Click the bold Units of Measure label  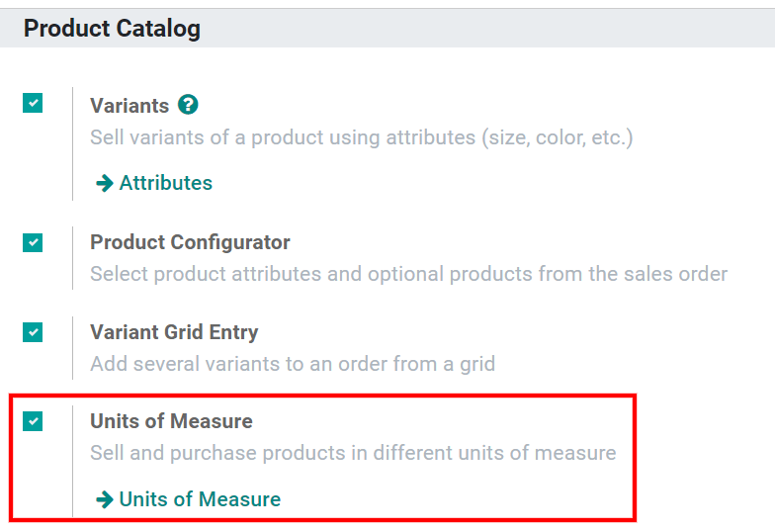[x=171, y=421]
